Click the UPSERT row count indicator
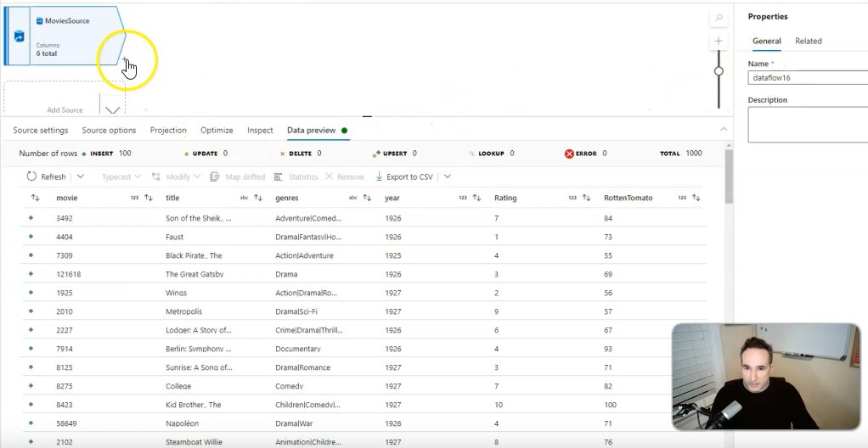 click(x=395, y=154)
